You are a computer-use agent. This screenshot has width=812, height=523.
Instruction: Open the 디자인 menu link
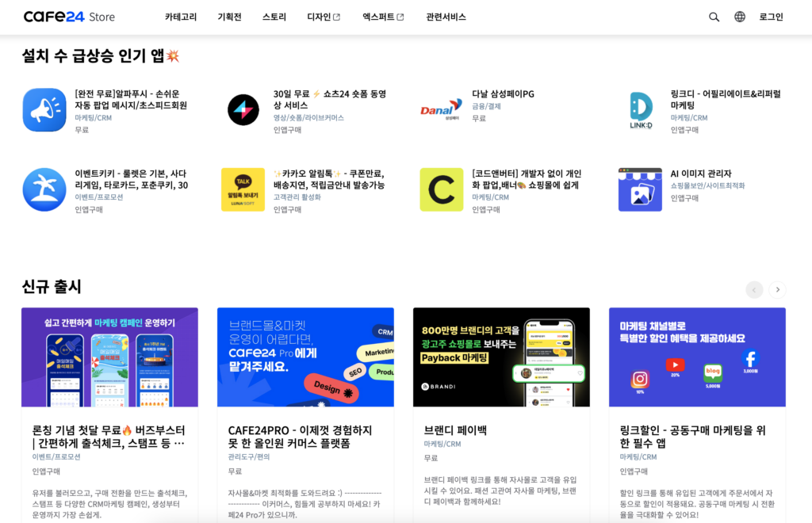(319, 17)
